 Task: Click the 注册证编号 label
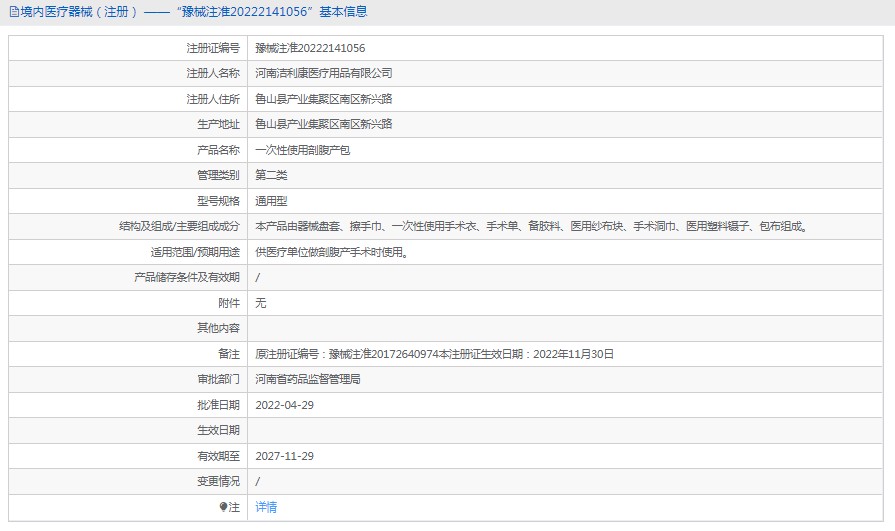[213, 49]
